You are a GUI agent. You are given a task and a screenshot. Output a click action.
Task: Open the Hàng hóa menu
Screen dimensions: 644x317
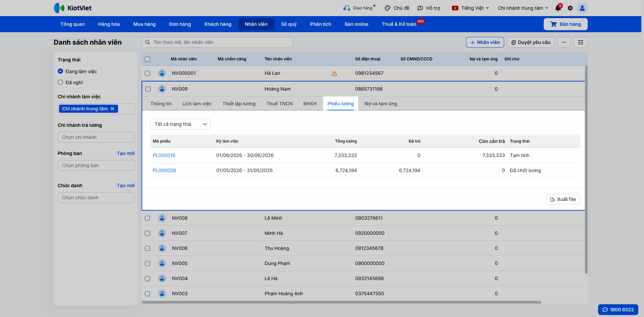pyautogui.click(x=109, y=24)
